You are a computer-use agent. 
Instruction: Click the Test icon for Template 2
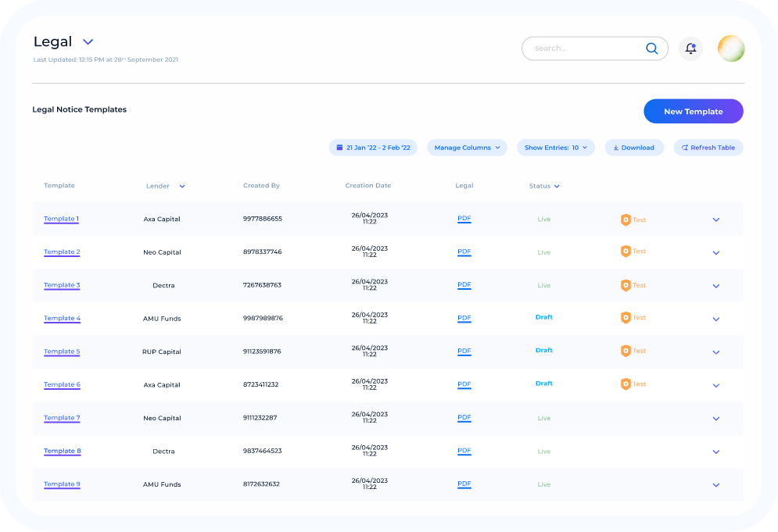tap(626, 252)
